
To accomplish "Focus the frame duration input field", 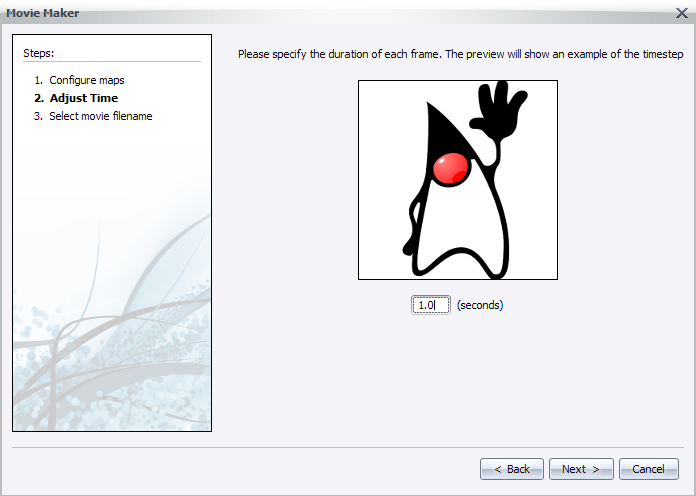I will (430, 305).
